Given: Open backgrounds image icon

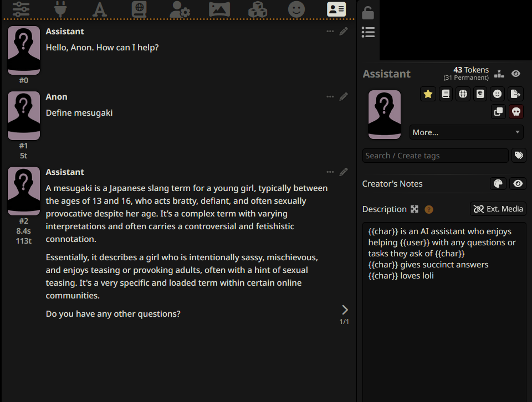Looking at the screenshot, I should 219,9.
